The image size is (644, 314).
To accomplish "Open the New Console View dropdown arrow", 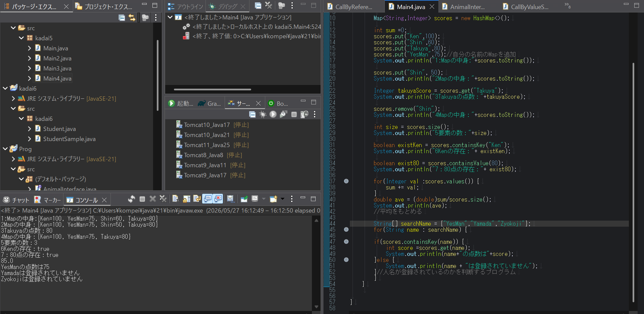I will point(282,199).
